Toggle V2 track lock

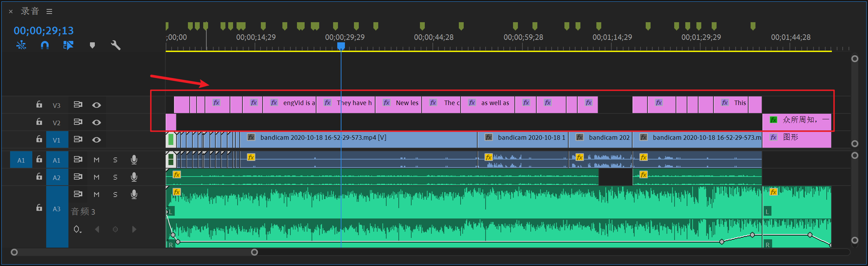click(39, 122)
